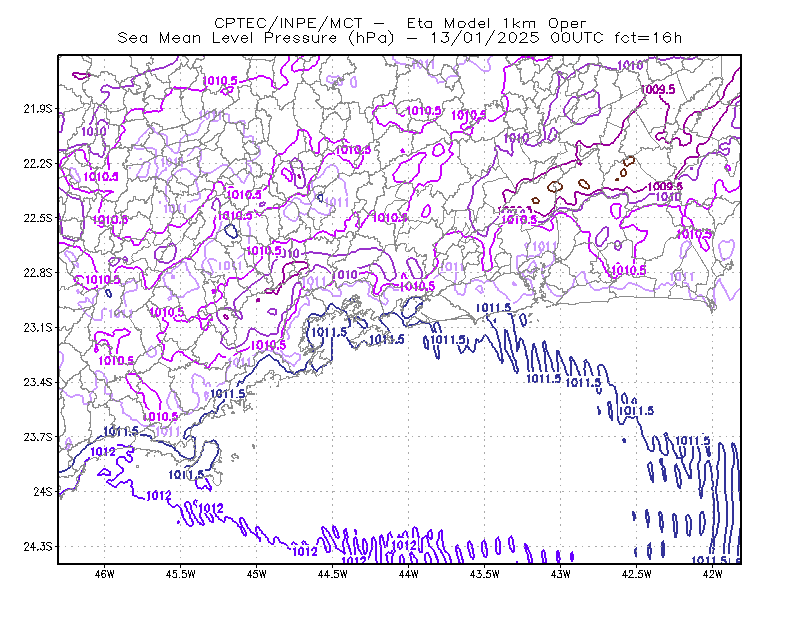Click the 46W longitude axis label
800x618 pixels.
tap(105, 574)
